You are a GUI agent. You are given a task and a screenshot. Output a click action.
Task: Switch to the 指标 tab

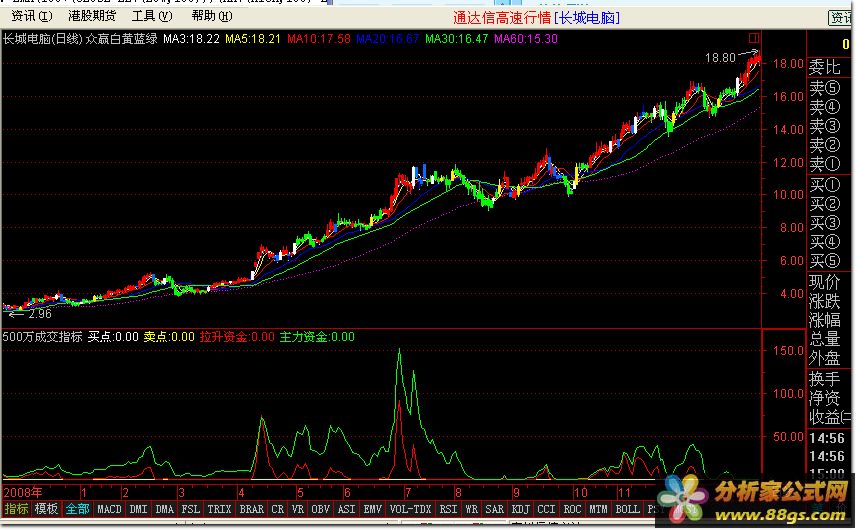16,509
